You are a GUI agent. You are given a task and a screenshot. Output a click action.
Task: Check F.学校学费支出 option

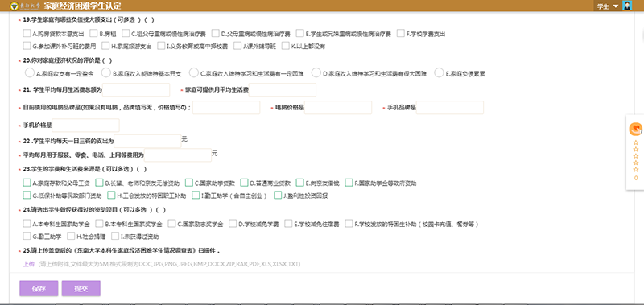(401, 33)
